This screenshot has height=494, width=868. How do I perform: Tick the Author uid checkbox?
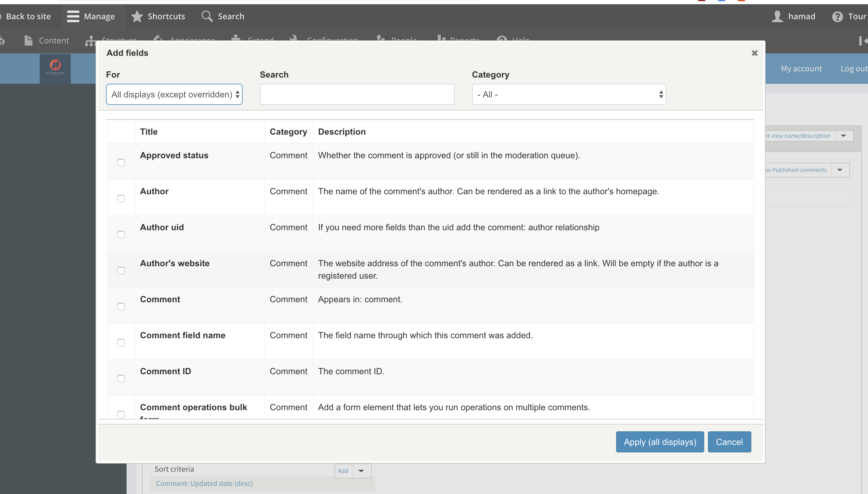121,235
